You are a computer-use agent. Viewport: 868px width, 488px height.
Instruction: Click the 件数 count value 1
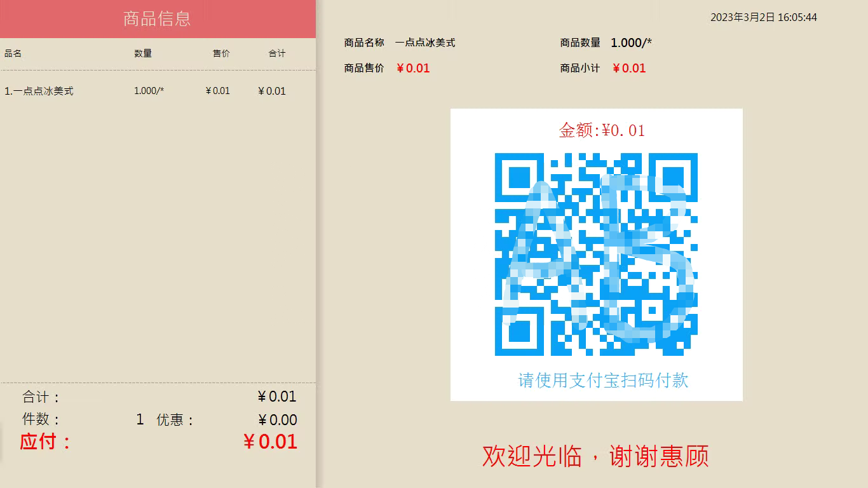tap(140, 419)
